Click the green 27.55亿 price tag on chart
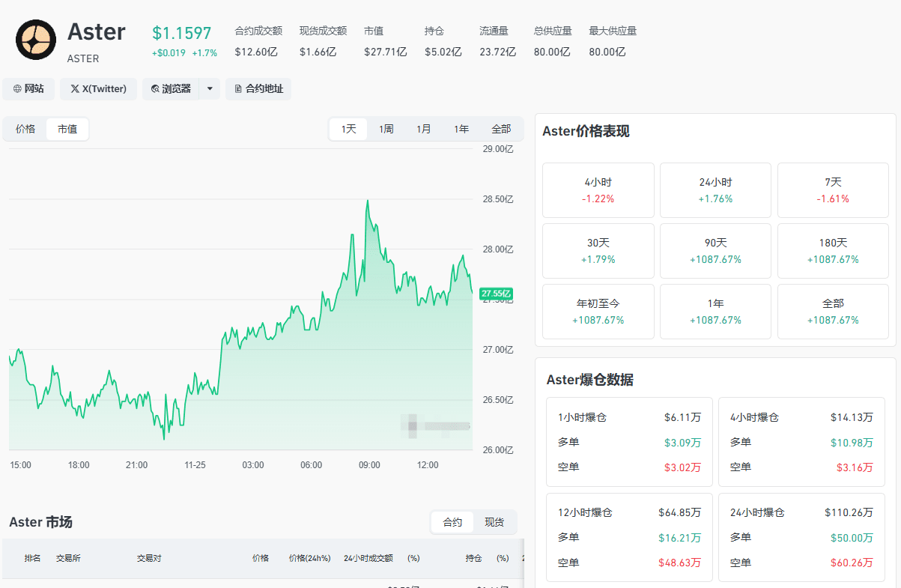Screen dimensions: 901x588 [497, 293]
